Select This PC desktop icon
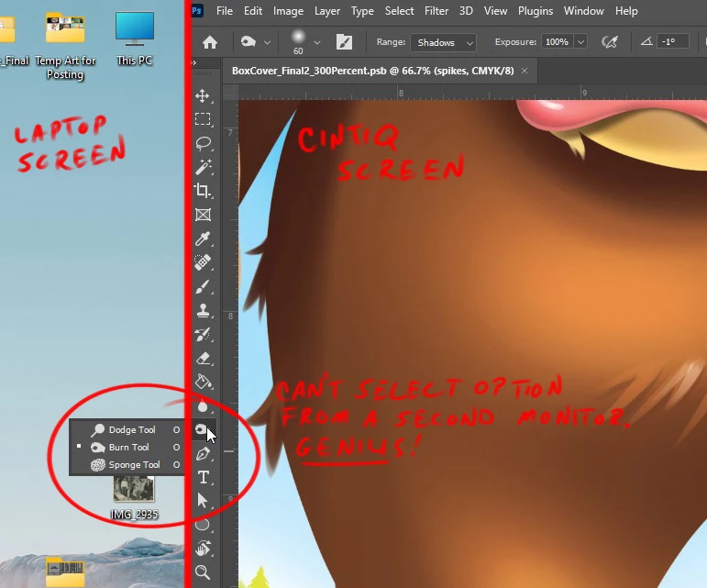 tap(135, 39)
